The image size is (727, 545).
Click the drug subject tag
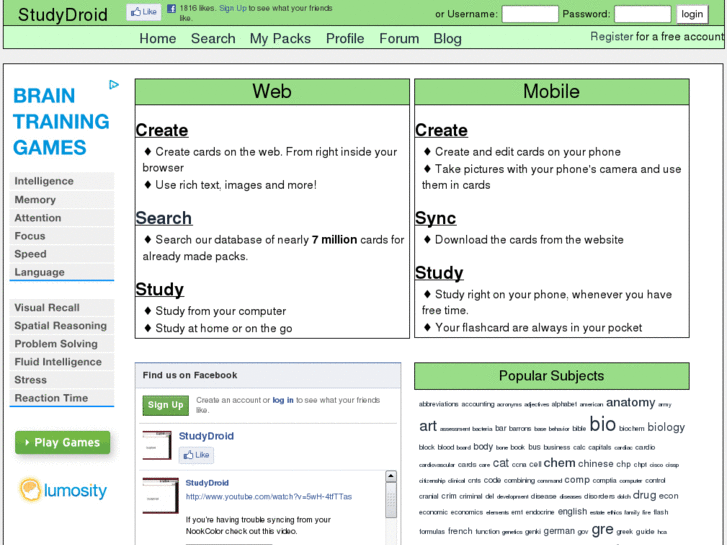click(x=644, y=495)
